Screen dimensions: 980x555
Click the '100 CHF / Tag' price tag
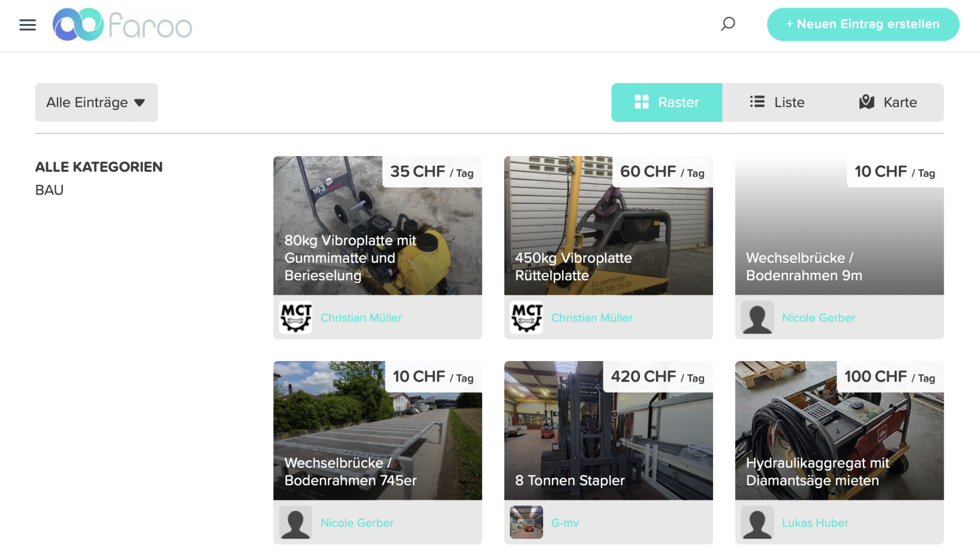pyautogui.click(x=890, y=377)
